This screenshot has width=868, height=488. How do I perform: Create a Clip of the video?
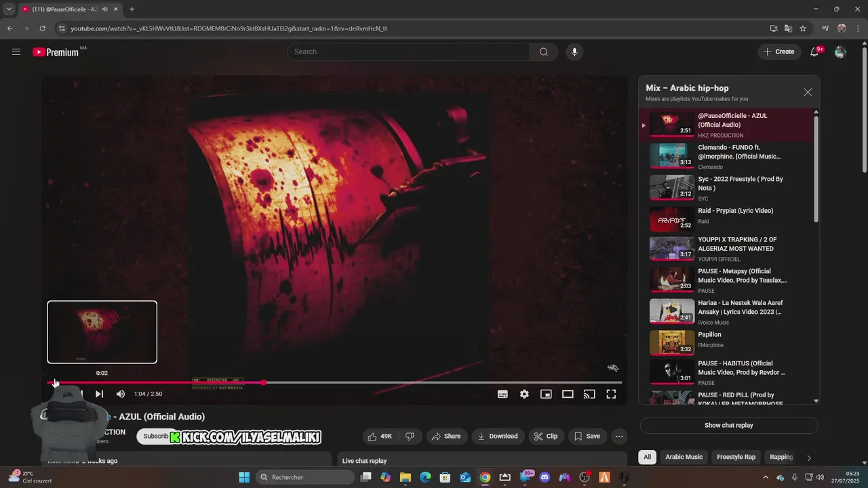point(546,436)
